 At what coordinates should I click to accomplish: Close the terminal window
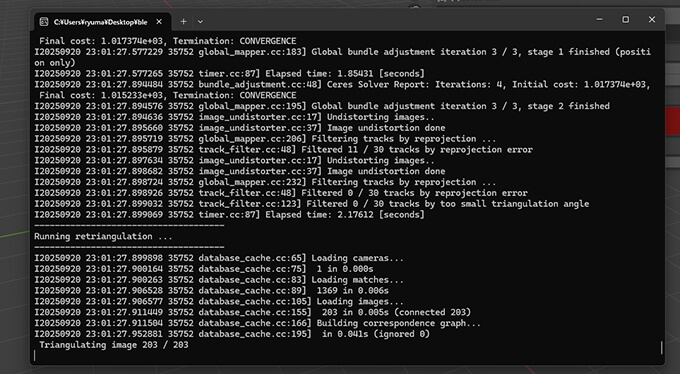[x=652, y=20]
